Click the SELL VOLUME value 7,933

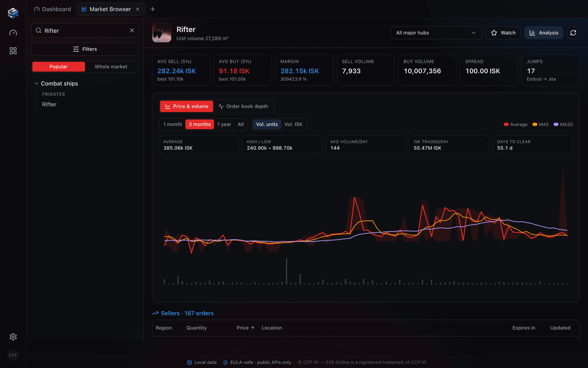[x=351, y=71]
